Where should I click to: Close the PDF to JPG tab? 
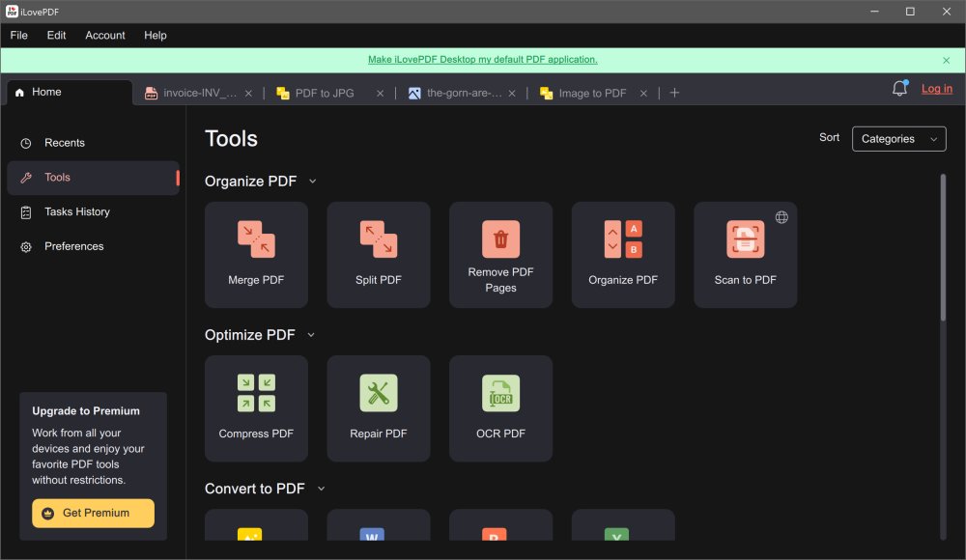click(x=380, y=93)
